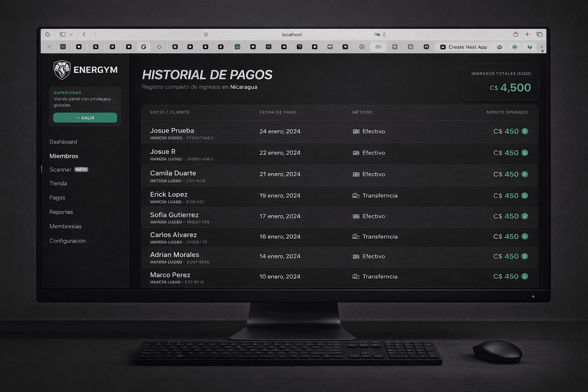Image resolution: width=588 pixels, height=392 pixels.
Task: Open the chevron dropdown beside the sidebar icon
Action: [x=72, y=34]
